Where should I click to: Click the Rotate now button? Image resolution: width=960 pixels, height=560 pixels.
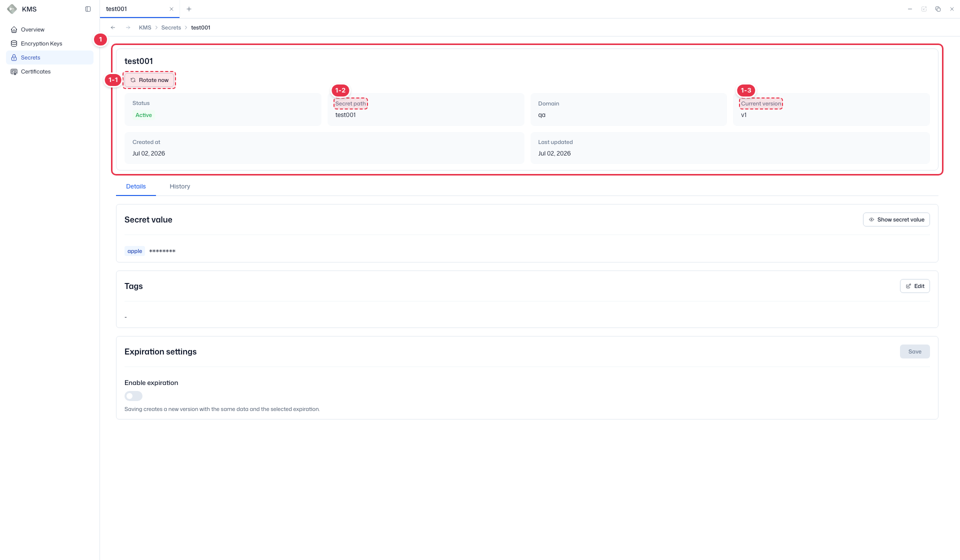149,80
